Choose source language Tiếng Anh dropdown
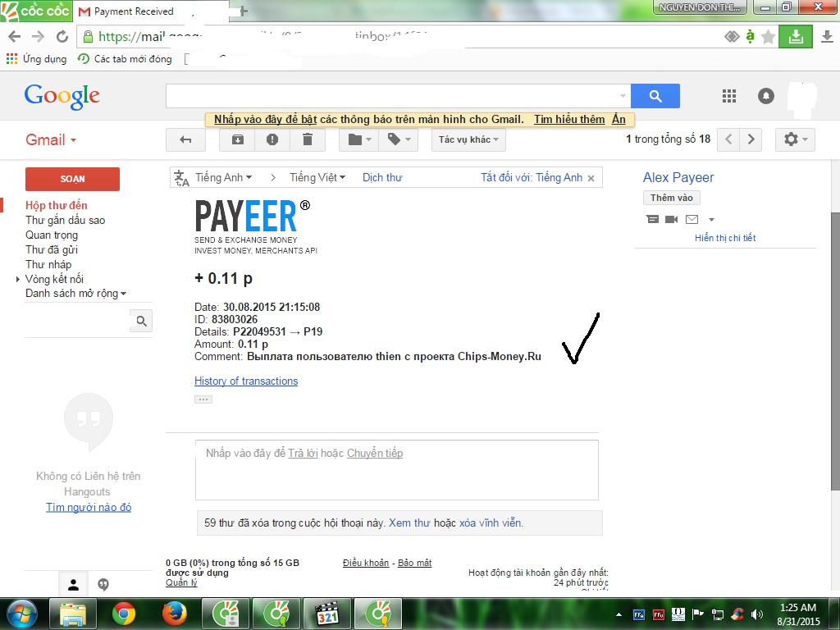Screen dimensions: 840x630 coord(223,177)
